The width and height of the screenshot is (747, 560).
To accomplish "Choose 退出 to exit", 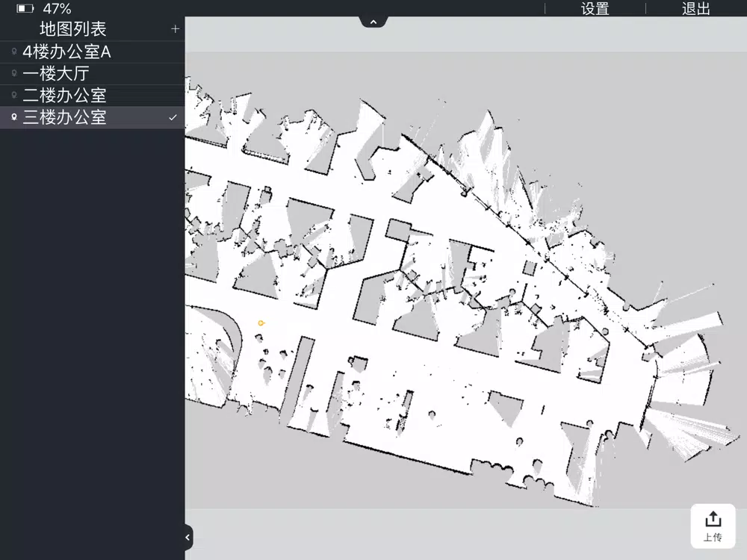I will tap(696, 8).
